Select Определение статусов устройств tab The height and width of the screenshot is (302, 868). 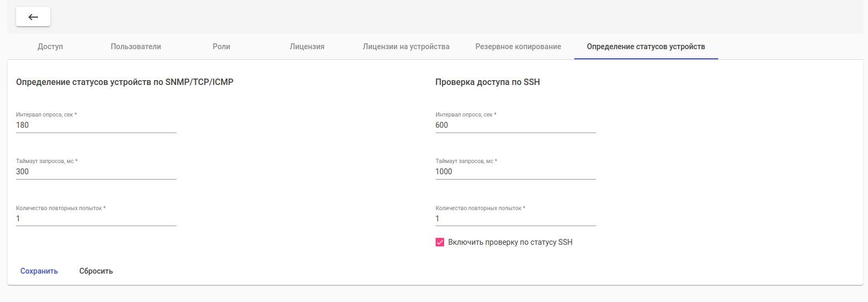pos(646,47)
